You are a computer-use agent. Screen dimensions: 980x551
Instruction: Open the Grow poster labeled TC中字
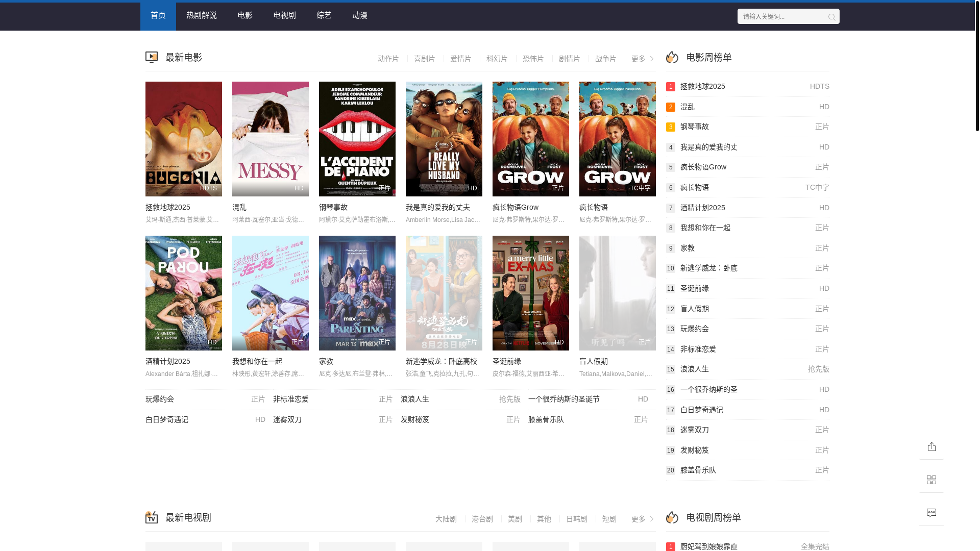[618, 139]
